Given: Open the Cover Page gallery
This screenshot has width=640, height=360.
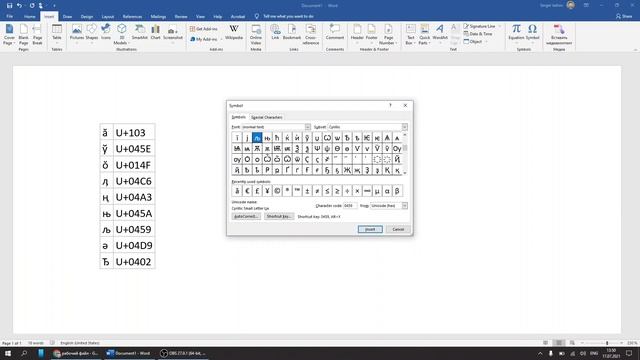Looking at the screenshot, I should coord(9,34).
